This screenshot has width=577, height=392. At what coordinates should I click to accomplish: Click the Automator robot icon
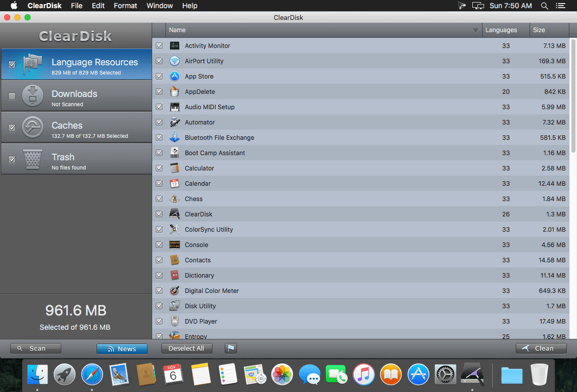[175, 122]
